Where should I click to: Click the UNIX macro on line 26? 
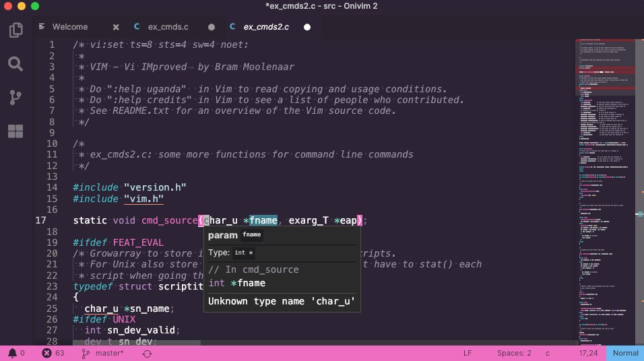point(124,319)
